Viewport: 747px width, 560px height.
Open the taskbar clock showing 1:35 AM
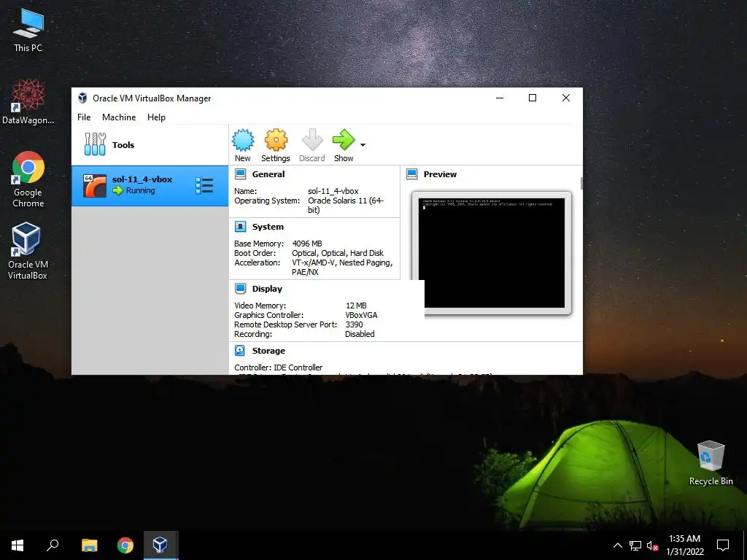[684, 545]
